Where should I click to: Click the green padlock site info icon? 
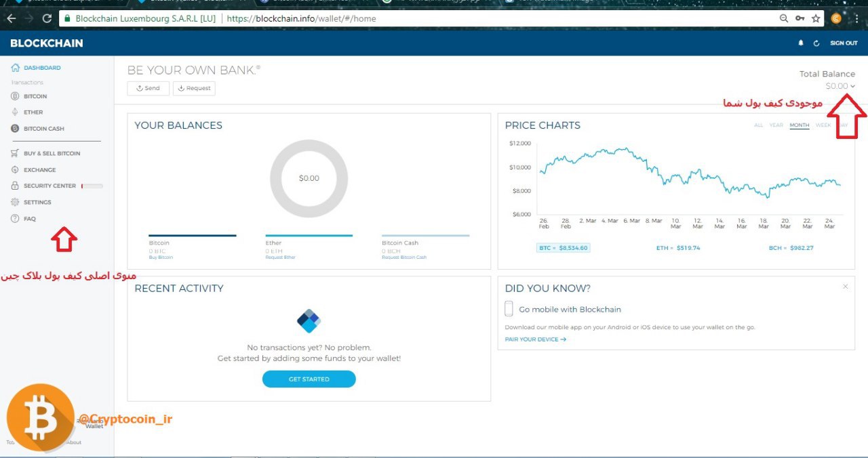pyautogui.click(x=66, y=18)
